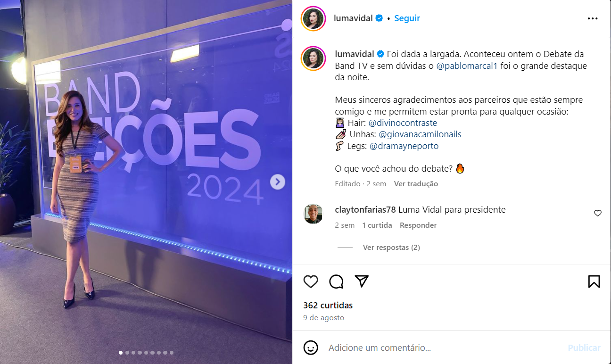Open comments via speech bubble icon
Image resolution: width=611 pixels, height=364 pixels.
336,281
